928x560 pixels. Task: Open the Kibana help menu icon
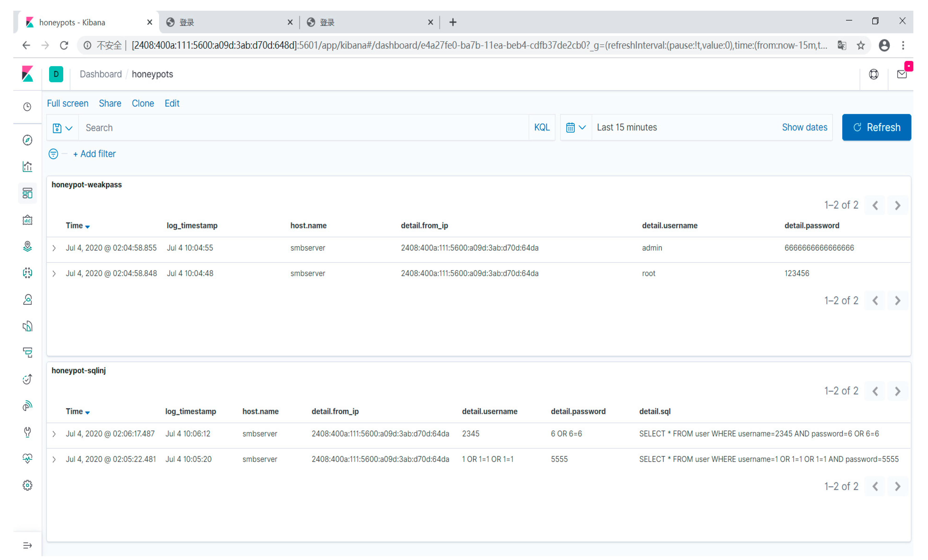pos(873,74)
